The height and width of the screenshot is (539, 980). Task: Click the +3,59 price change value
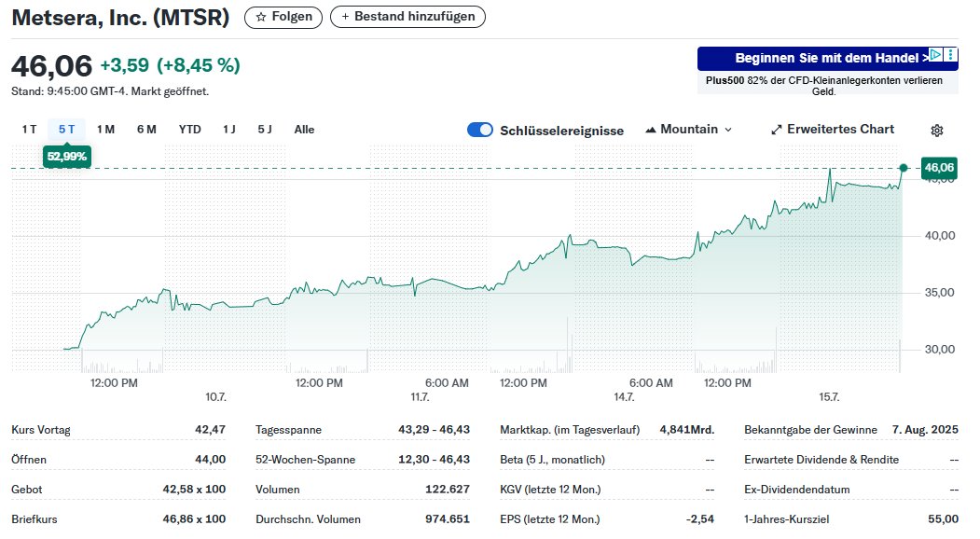click(125, 65)
